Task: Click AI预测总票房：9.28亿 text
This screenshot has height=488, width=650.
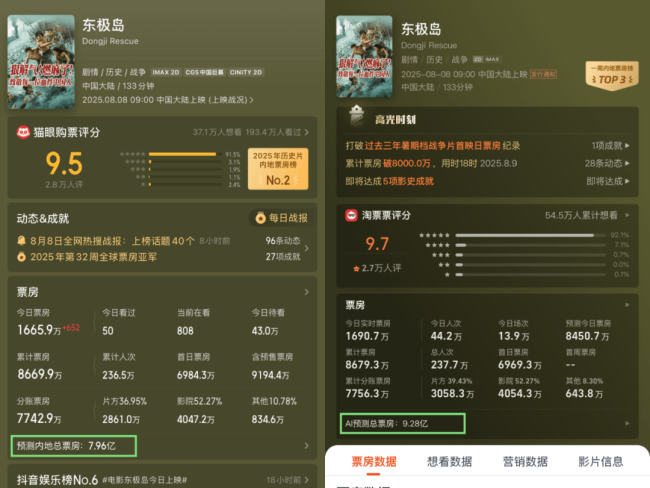Action: [x=386, y=423]
